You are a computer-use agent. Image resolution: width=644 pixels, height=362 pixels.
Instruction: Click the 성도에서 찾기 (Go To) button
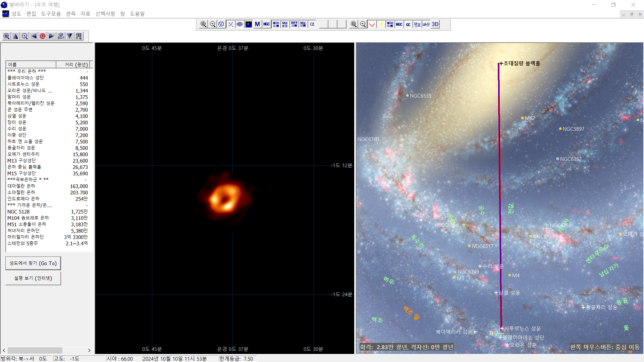pyautogui.click(x=33, y=263)
